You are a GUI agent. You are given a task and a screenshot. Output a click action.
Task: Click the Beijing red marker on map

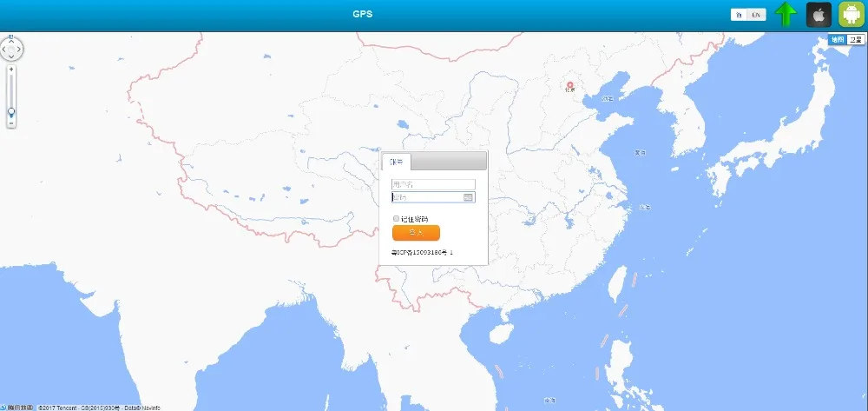tap(569, 86)
